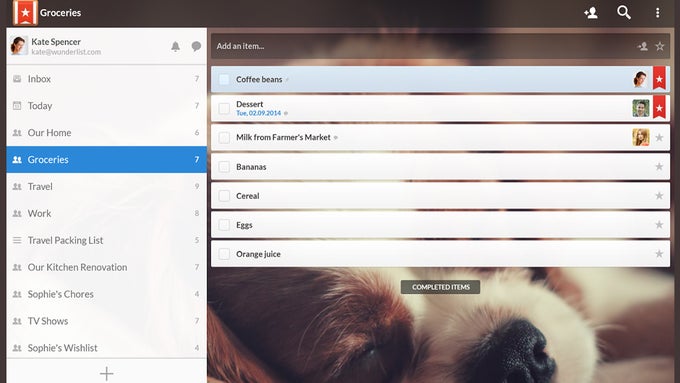
Task: Add a new list with plus button
Action: pos(107,373)
